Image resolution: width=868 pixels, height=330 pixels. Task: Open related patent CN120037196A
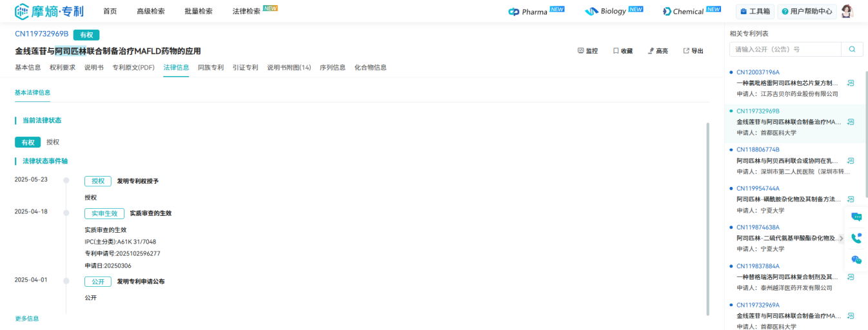point(758,72)
